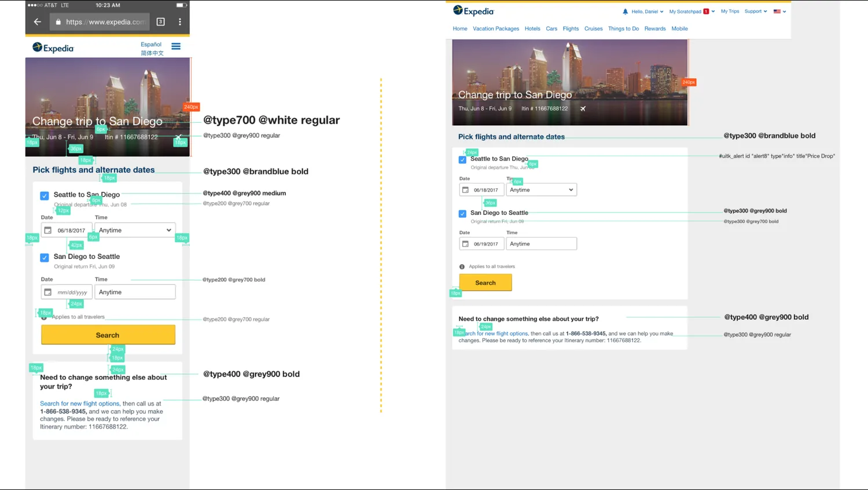The height and width of the screenshot is (490, 868).
Task: Open Mobile in desktop navigation
Action: 679,28
